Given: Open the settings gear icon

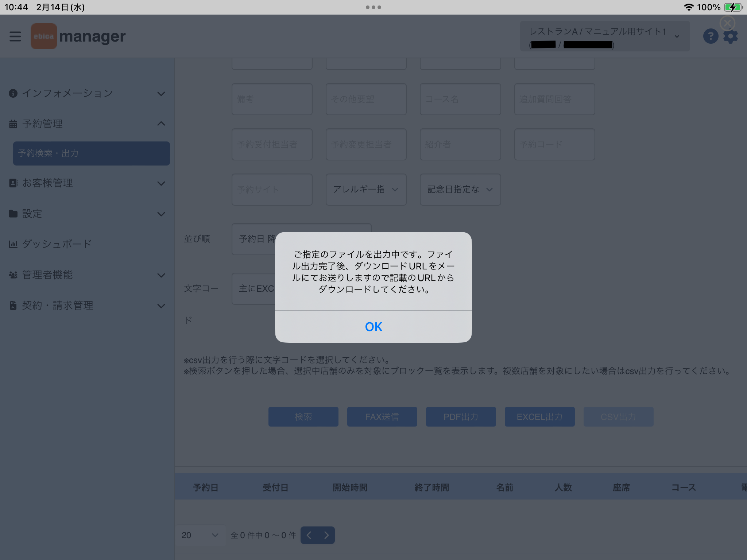Looking at the screenshot, I should (x=731, y=36).
